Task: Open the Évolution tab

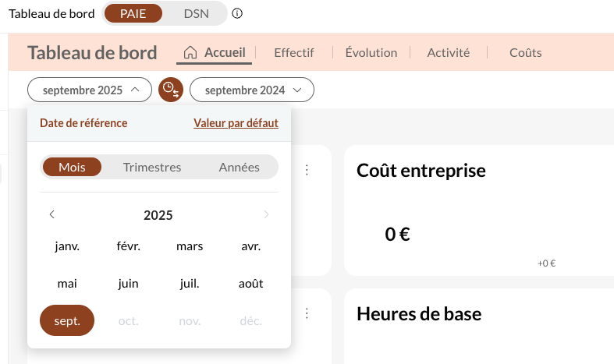Action: pyautogui.click(x=371, y=53)
